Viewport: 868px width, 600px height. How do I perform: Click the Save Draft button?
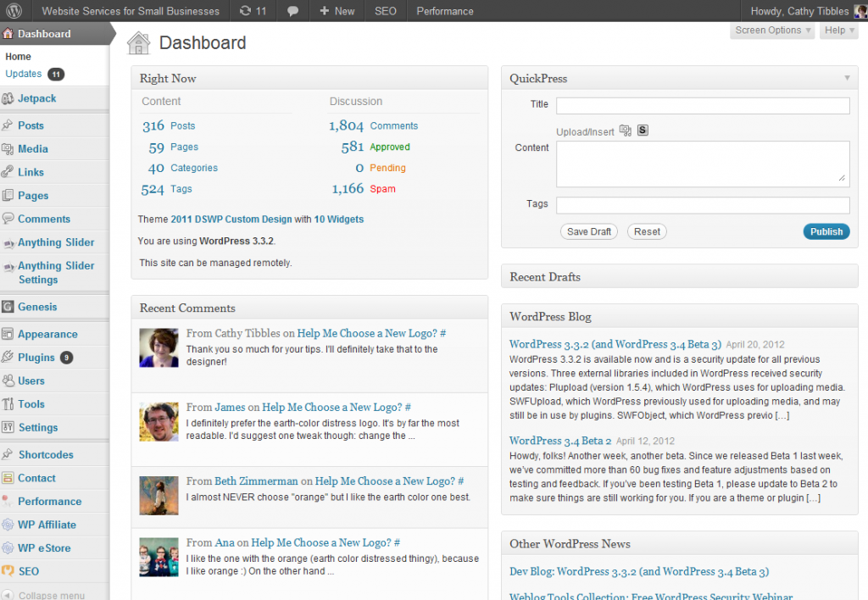coord(589,232)
